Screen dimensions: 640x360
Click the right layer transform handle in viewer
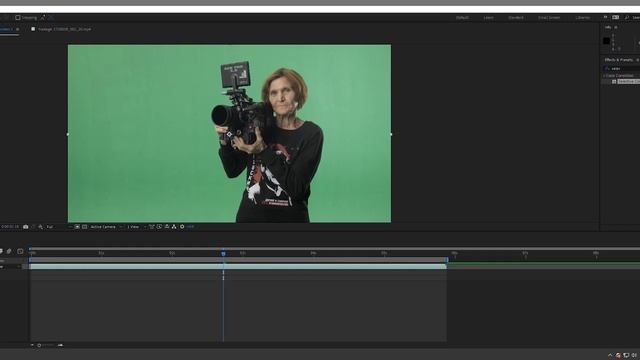click(391, 134)
